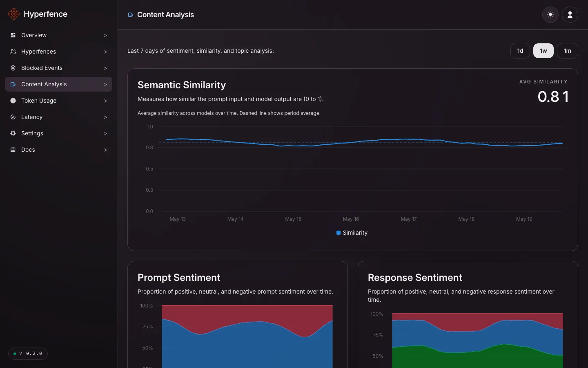Expand the Token Usage chevron

105,101
